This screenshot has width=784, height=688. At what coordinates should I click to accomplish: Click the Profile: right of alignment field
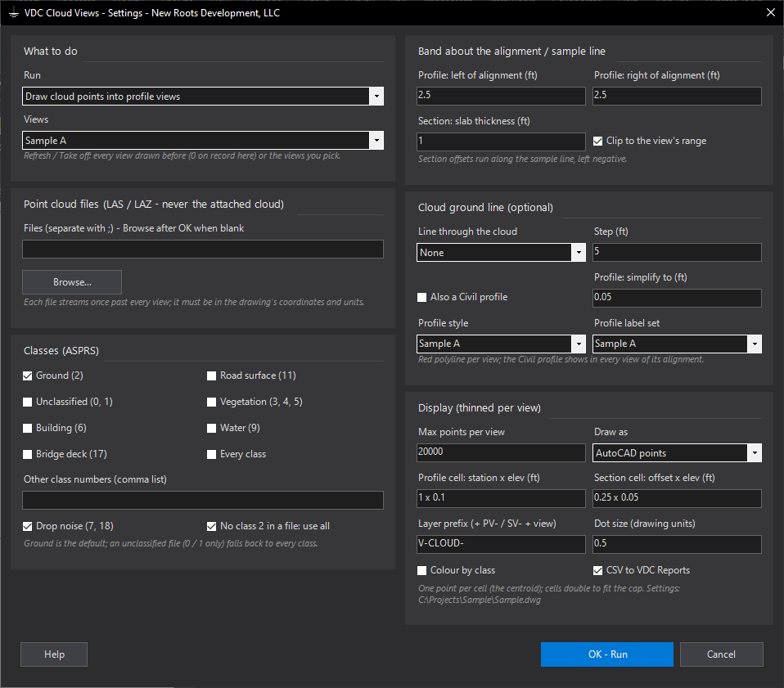[x=677, y=96]
